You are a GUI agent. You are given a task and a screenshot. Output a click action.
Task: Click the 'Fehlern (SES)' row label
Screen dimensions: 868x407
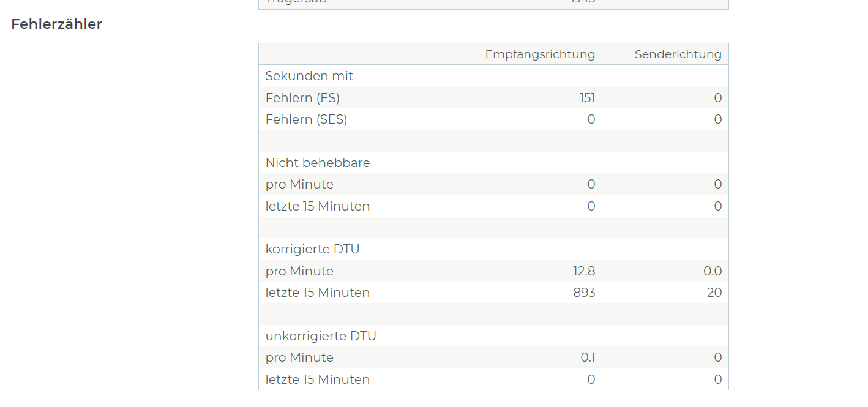[306, 120]
